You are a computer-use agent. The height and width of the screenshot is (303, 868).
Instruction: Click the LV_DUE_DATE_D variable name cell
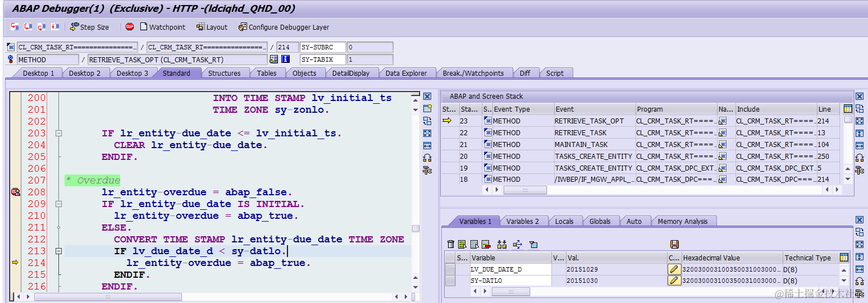pos(511,269)
